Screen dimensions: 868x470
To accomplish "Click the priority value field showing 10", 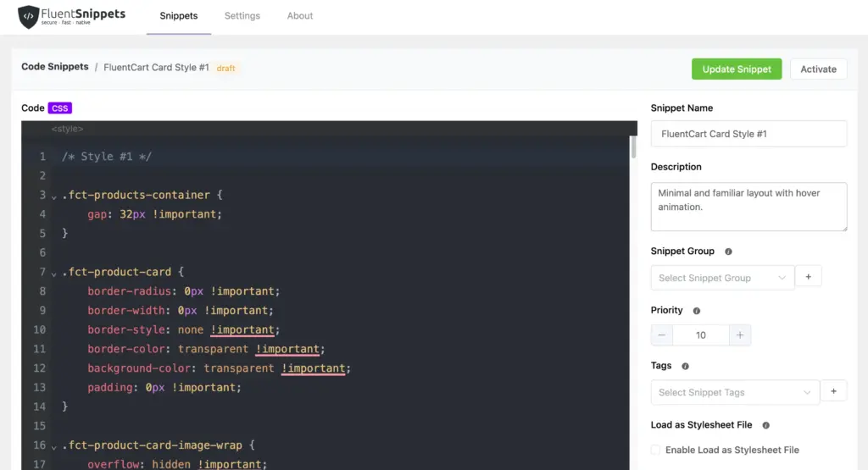I will [701, 335].
